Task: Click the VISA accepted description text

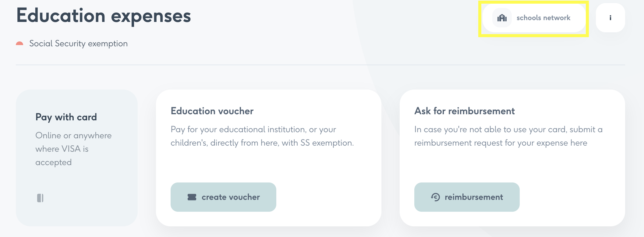Action: pyautogui.click(x=73, y=149)
